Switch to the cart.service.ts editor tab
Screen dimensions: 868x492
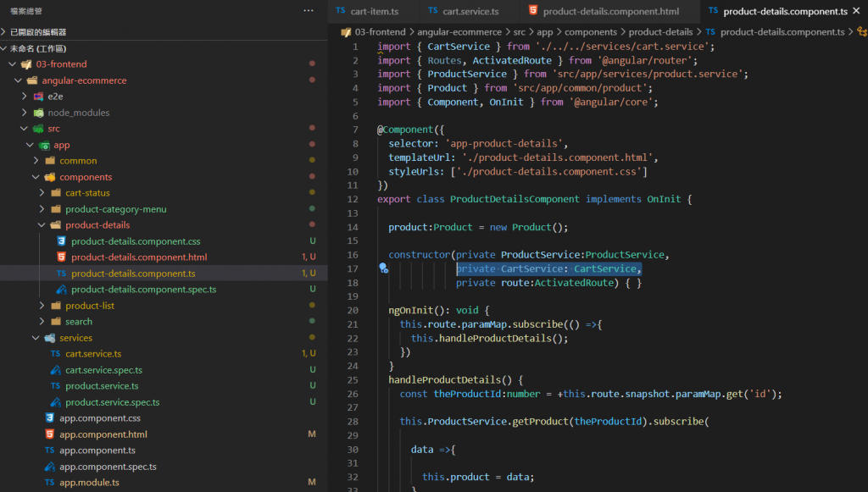[x=471, y=11]
